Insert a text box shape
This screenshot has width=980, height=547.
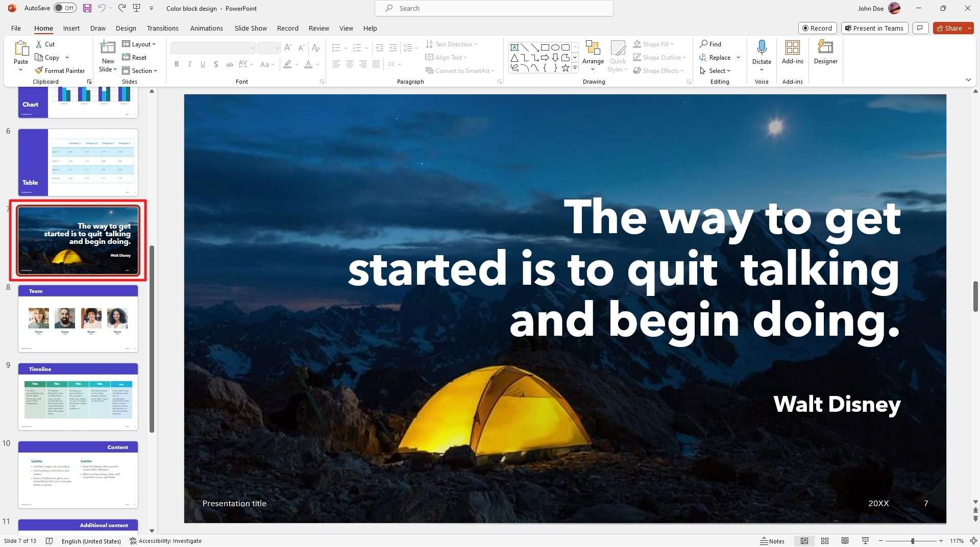click(x=514, y=47)
